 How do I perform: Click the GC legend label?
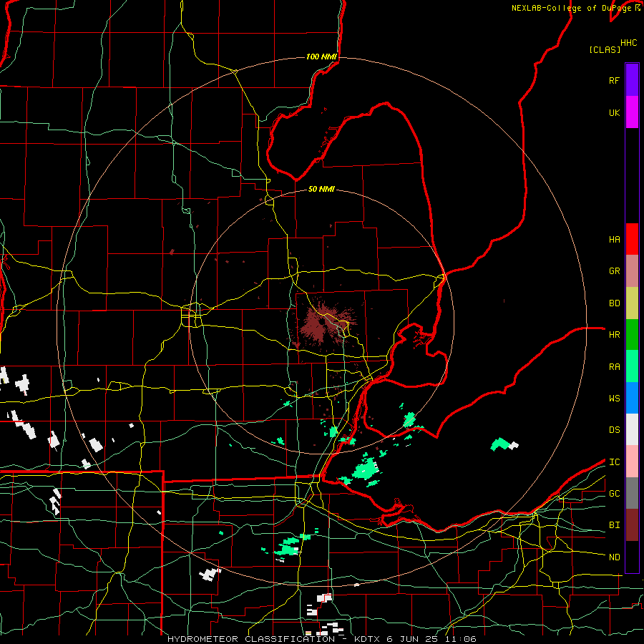coord(614,494)
